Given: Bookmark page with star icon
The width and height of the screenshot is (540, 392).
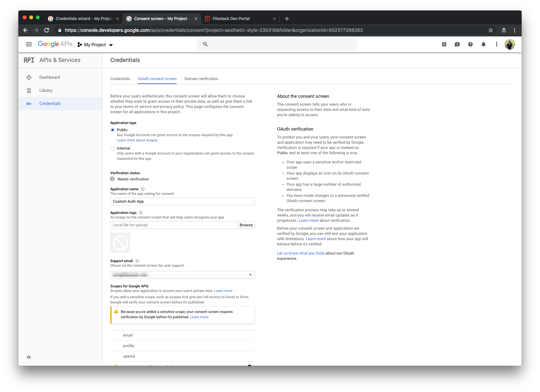Looking at the screenshot, I should pyautogui.click(x=491, y=30).
